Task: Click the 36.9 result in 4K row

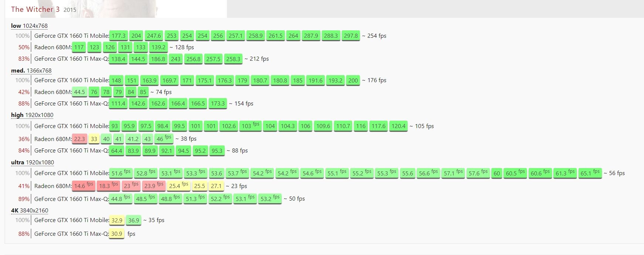Action: pyautogui.click(x=133, y=220)
